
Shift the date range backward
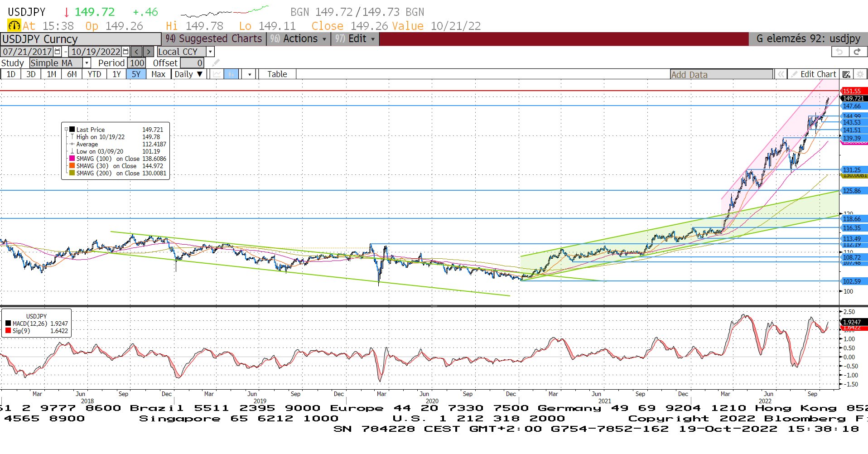point(137,52)
